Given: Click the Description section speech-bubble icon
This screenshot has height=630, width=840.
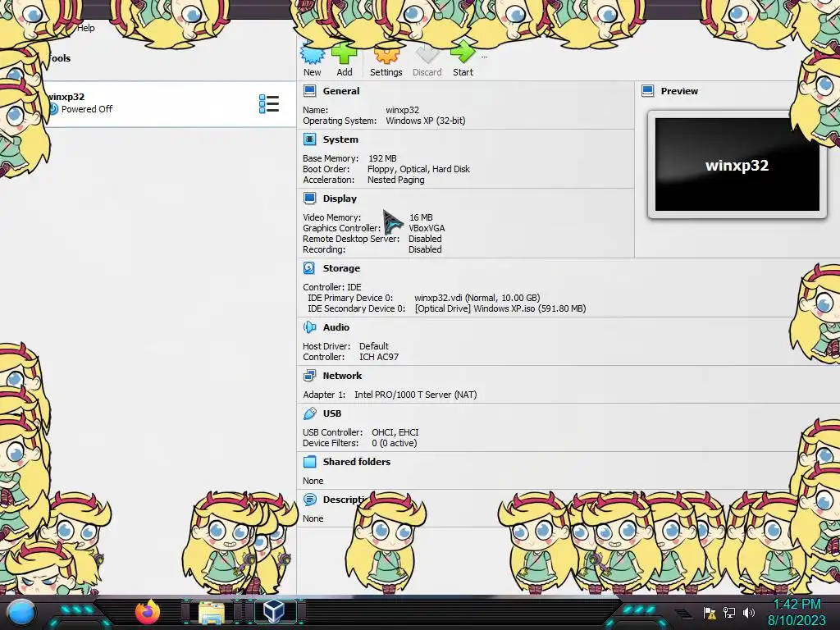Looking at the screenshot, I should (309, 500).
